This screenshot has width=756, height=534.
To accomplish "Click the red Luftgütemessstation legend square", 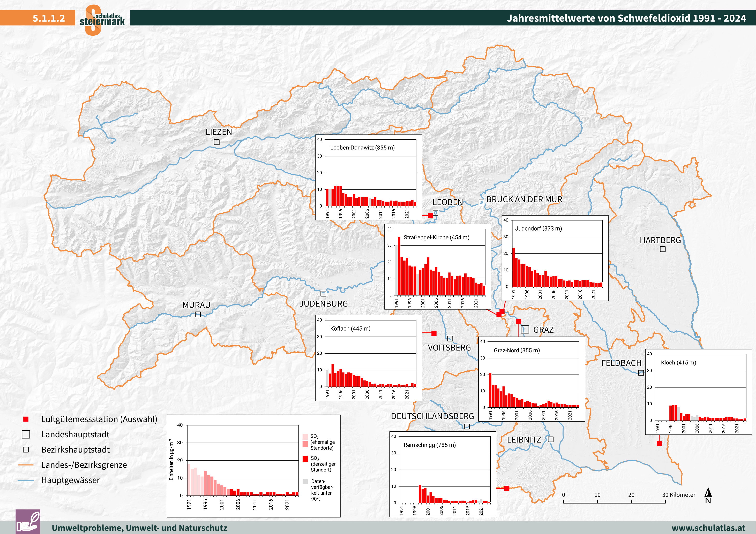I will point(26,419).
